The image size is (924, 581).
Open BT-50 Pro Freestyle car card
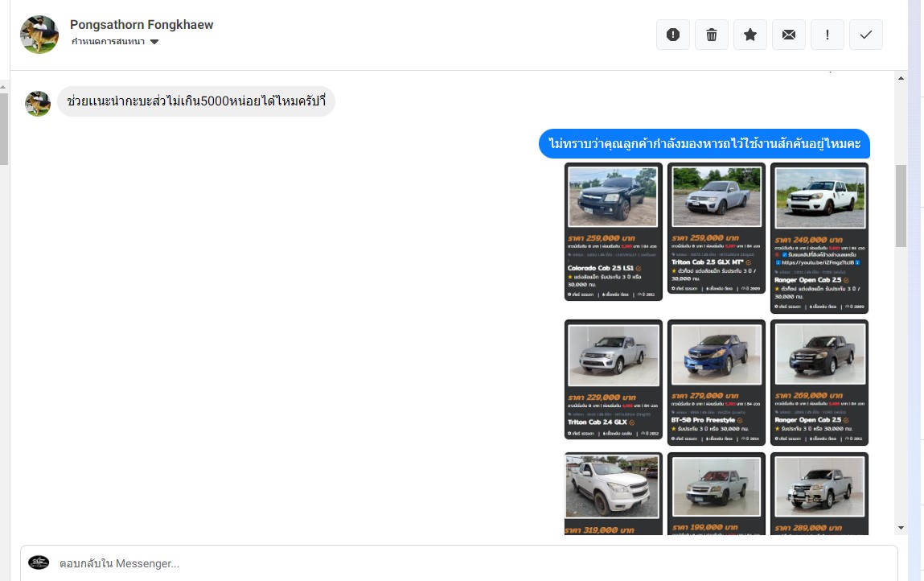717,383
